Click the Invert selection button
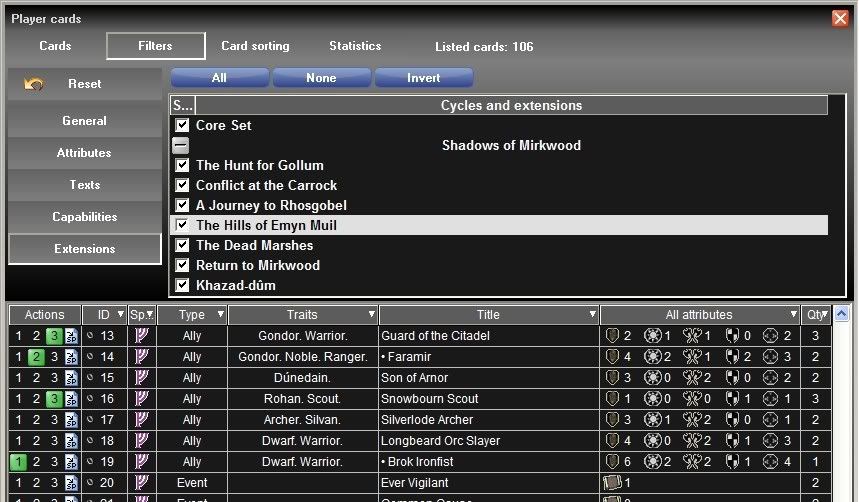This screenshot has width=859, height=502. tap(423, 78)
